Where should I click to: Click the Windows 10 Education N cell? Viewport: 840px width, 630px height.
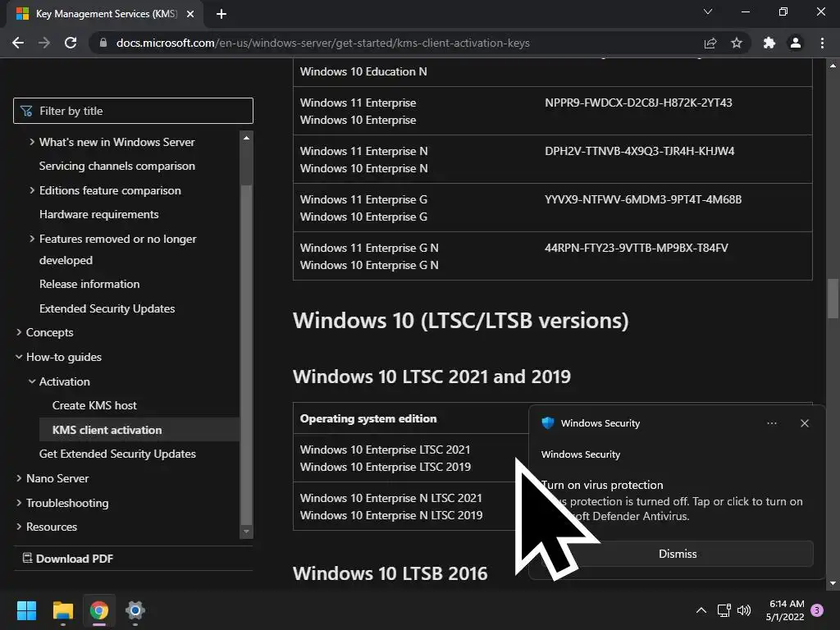click(x=363, y=72)
